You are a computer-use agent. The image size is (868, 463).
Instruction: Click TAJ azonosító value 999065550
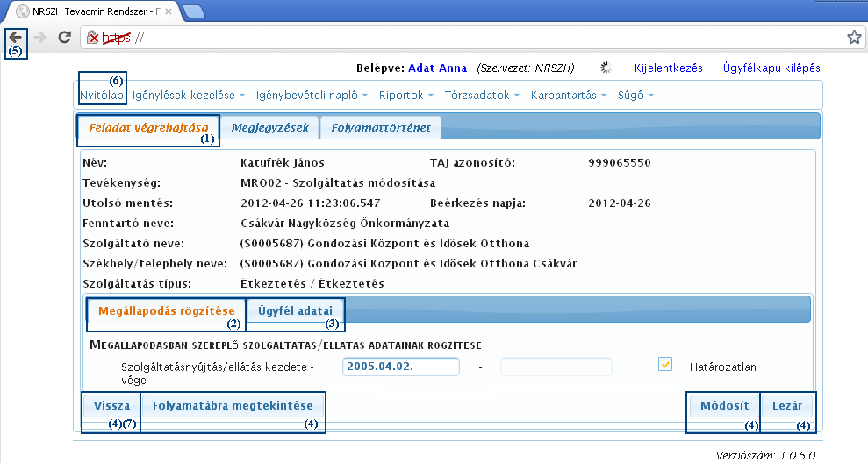(620, 163)
